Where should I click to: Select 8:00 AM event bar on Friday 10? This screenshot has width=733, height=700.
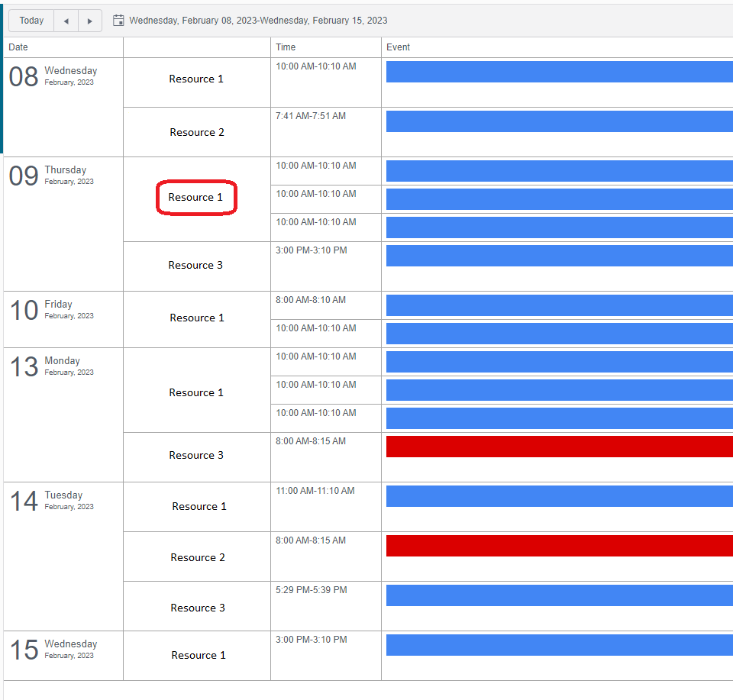coord(559,305)
